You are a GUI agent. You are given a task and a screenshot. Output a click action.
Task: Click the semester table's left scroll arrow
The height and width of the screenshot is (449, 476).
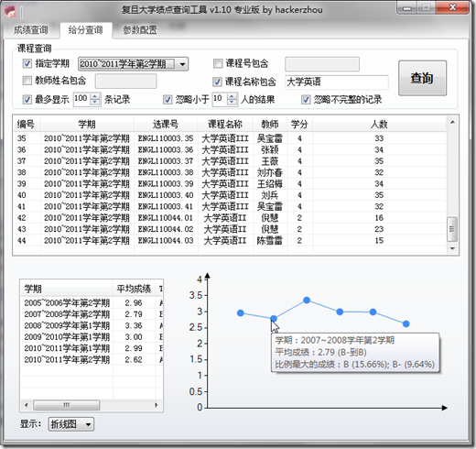coord(27,405)
